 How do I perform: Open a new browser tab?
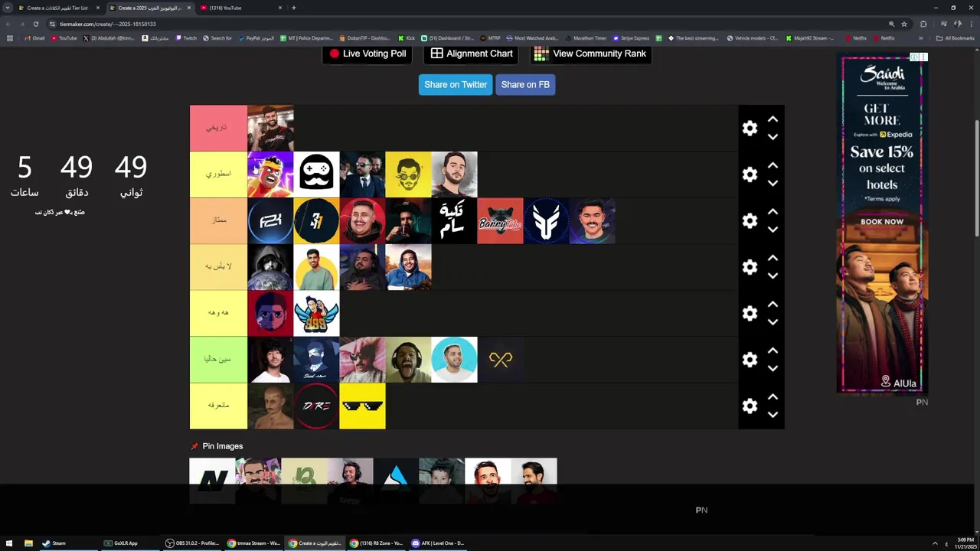pyautogui.click(x=294, y=8)
